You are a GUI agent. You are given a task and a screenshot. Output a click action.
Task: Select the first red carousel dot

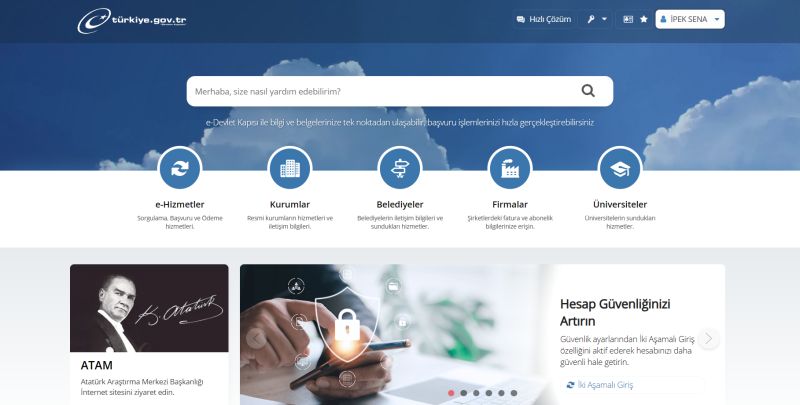click(x=451, y=393)
